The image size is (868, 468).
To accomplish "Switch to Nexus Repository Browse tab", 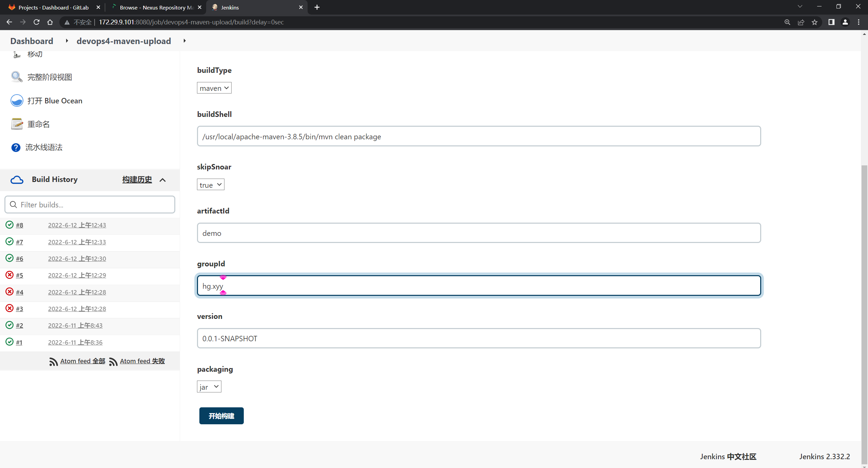I will 155,7.
